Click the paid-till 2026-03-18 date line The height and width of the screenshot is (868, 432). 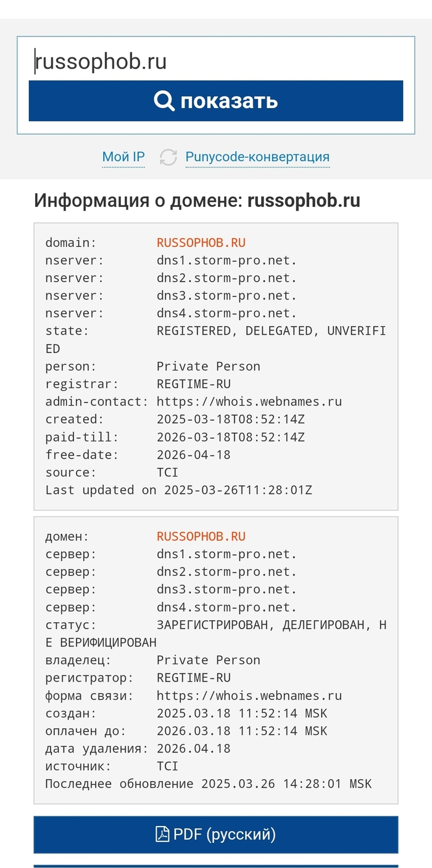(x=175, y=437)
